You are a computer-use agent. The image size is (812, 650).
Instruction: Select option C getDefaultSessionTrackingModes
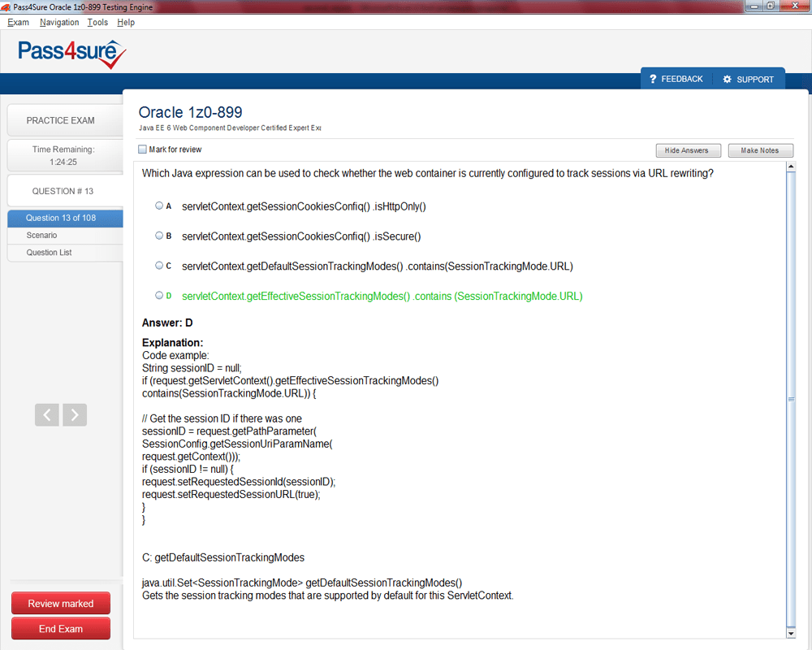[x=159, y=266]
